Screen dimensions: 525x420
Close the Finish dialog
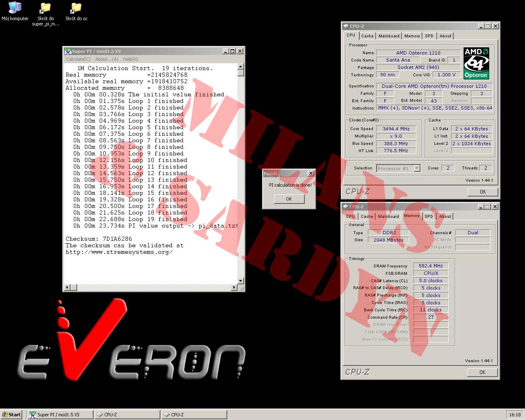coord(310,173)
